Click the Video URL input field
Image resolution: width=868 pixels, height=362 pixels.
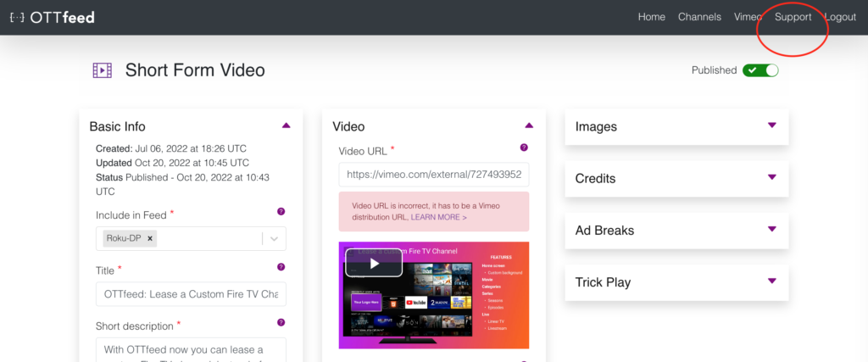click(x=433, y=175)
